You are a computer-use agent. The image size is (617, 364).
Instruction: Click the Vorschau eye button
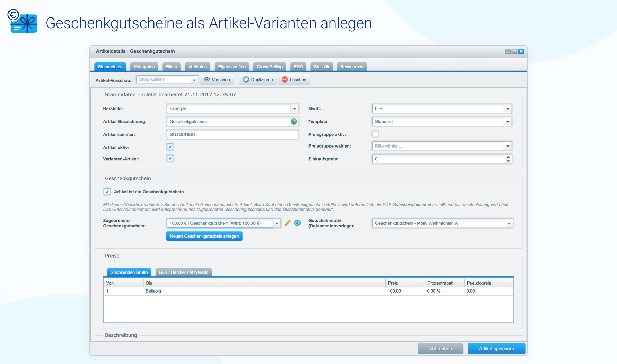pyautogui.click(x=217, y=80)
